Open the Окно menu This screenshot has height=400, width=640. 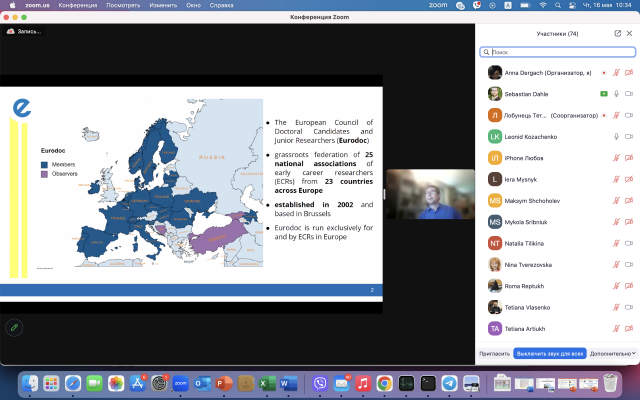coord(193,5)
